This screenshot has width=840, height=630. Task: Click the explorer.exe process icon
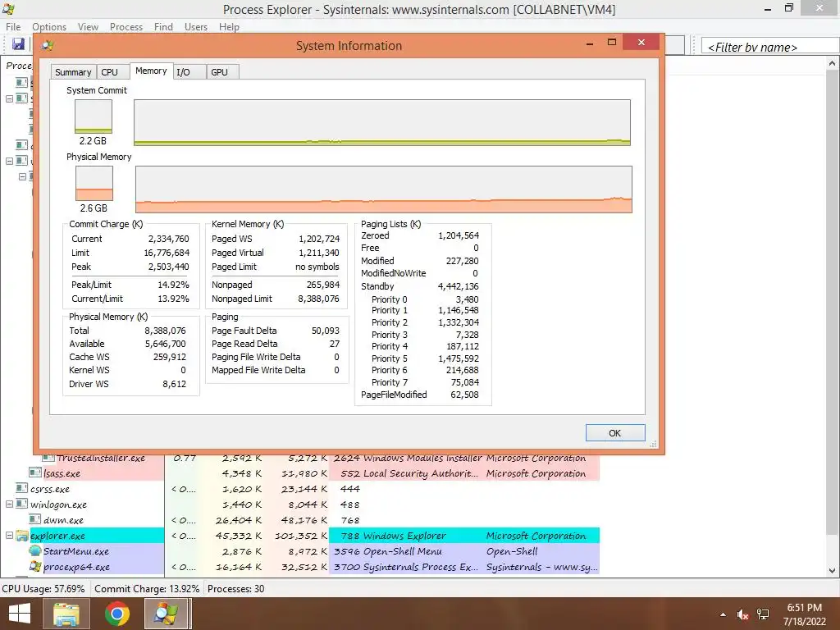tap(22, 535)
